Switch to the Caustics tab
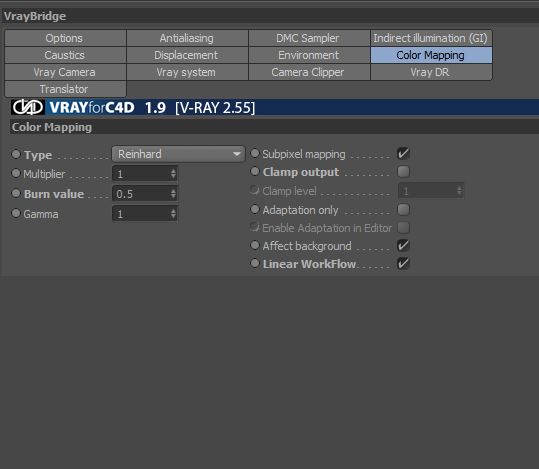This screenshot has height=469, width=539. [x=65, y=55]
